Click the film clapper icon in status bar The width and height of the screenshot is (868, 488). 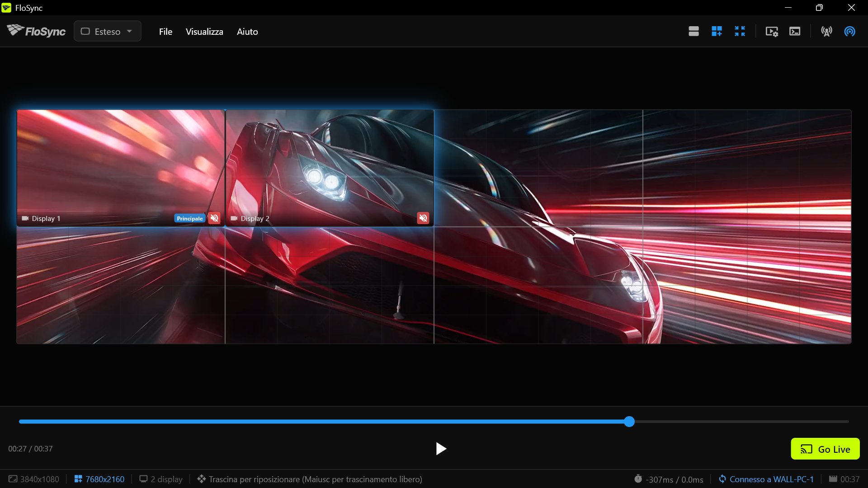(x=833, y=479)
